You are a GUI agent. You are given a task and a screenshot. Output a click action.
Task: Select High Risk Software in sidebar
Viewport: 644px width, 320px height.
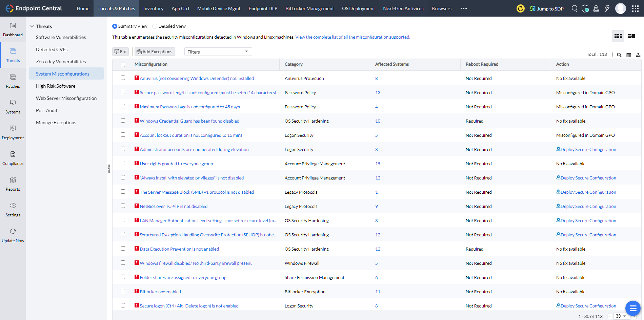(56, 86)
